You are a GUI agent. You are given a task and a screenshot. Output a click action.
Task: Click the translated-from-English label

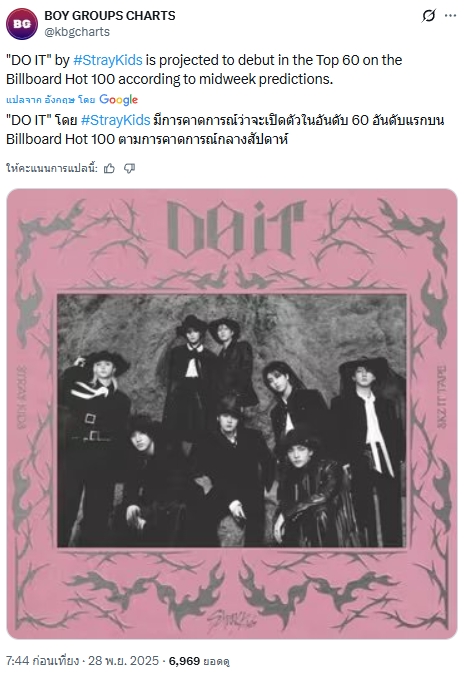click(x=50, y=100)
